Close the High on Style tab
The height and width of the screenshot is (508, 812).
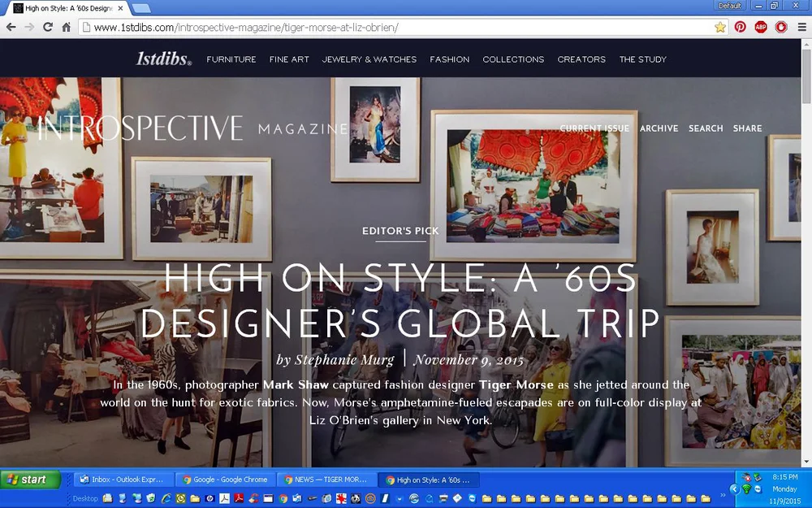(x=120, y=8)
